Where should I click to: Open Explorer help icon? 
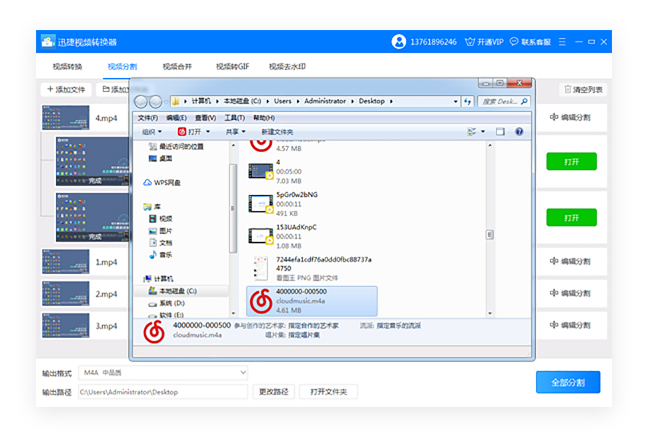[519, 132]
